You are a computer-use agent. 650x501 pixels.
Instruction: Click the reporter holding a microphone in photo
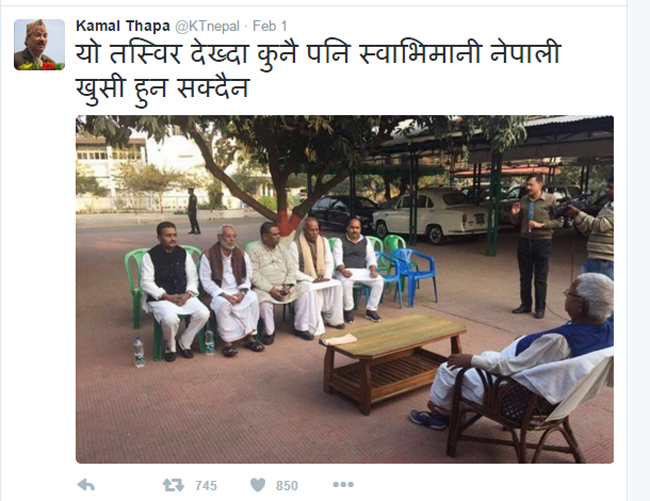pyautogui.click(x=533, y=245)
